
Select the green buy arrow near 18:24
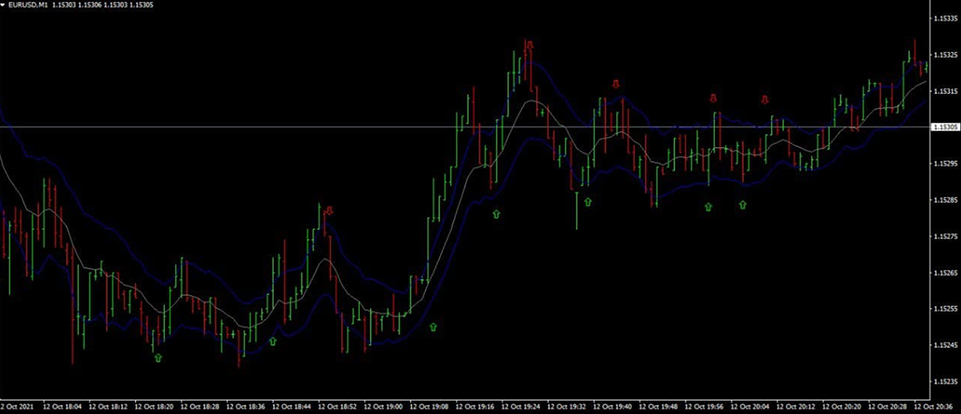[158, 357]
